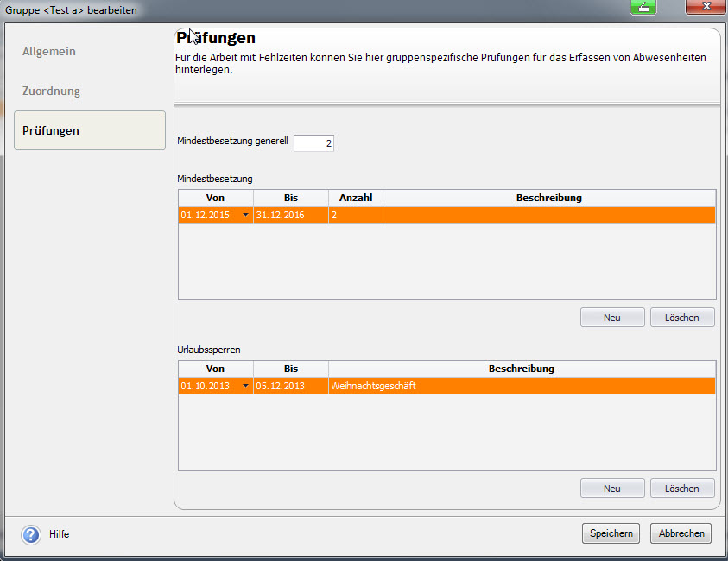Select the Bis cell 31.12.2016
The image size is (728, 561).
tap(290, 215)
